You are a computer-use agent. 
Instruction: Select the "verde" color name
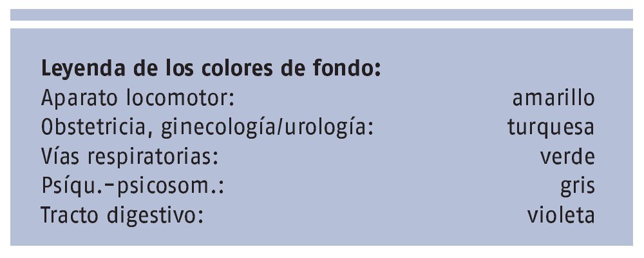point(567,157)
